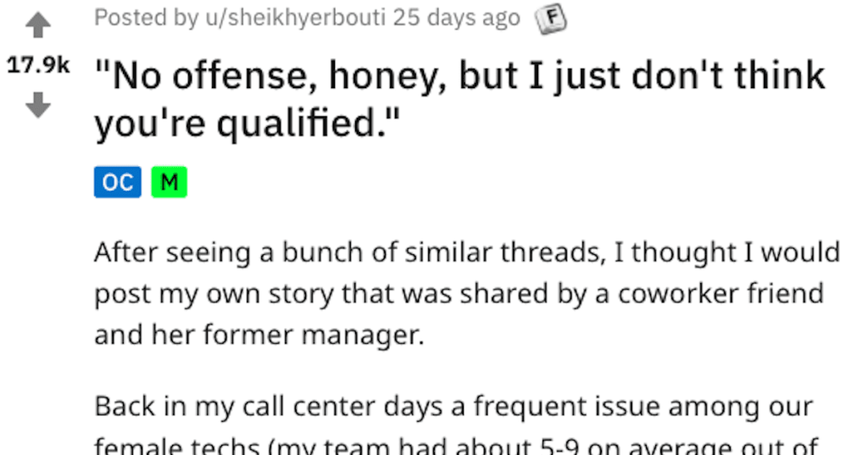Screen dimensions: 868x455
Task: Downvote the post with the down arrow
Action: coord(37,105)
